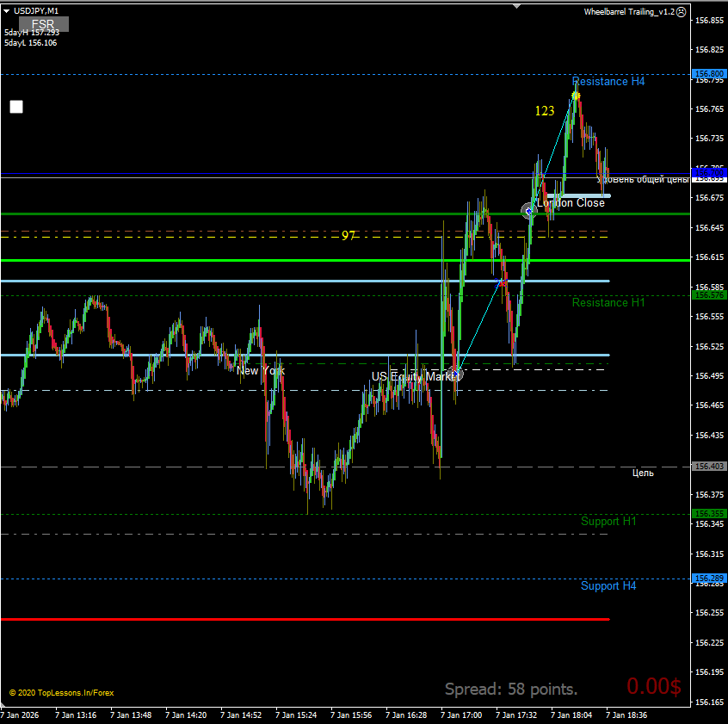Click the circular marker at US Equity Market
The image size is (728, 724).
point(456,374)
